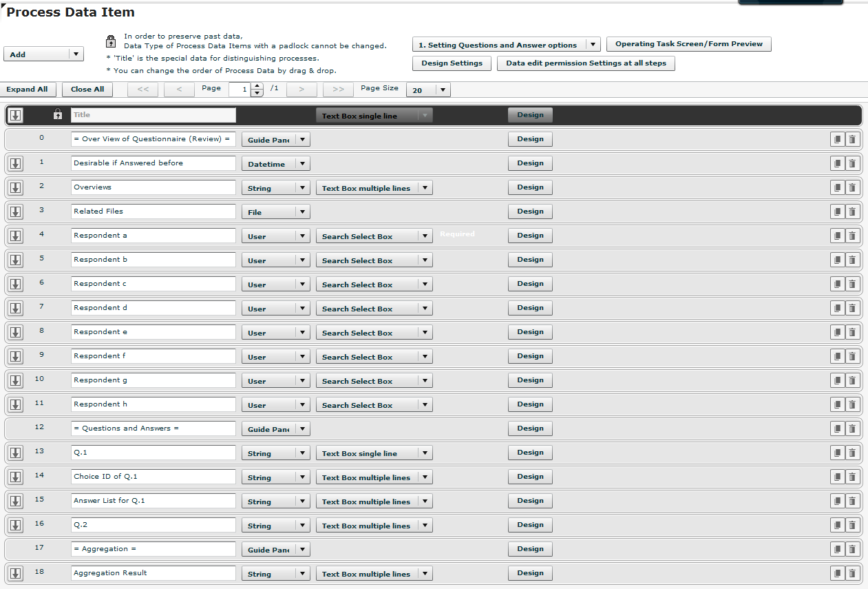This screenshot has width=868, height=589.
Task: Click the trash icon on Aggregation Result row
Action: coord(852,573)
